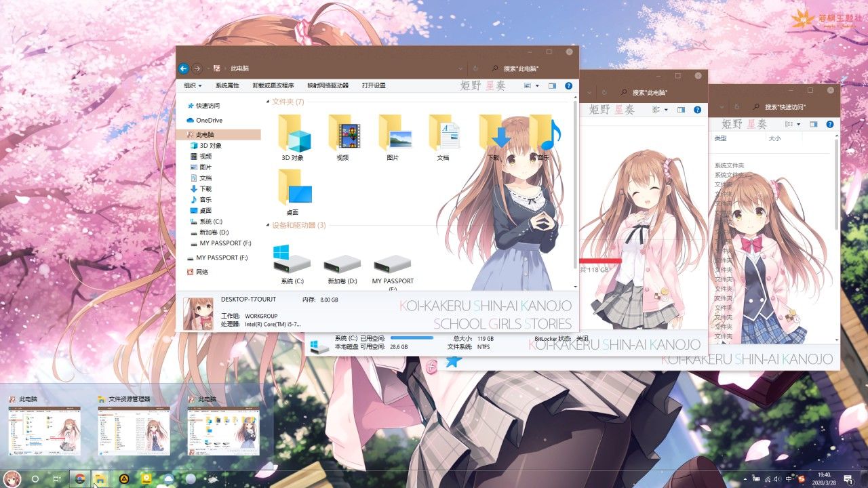The width and height of the screenshot is (868, 488).
Task: Open the yellow PotPlayer taskbar icon
Action: (x=146, y=479)
